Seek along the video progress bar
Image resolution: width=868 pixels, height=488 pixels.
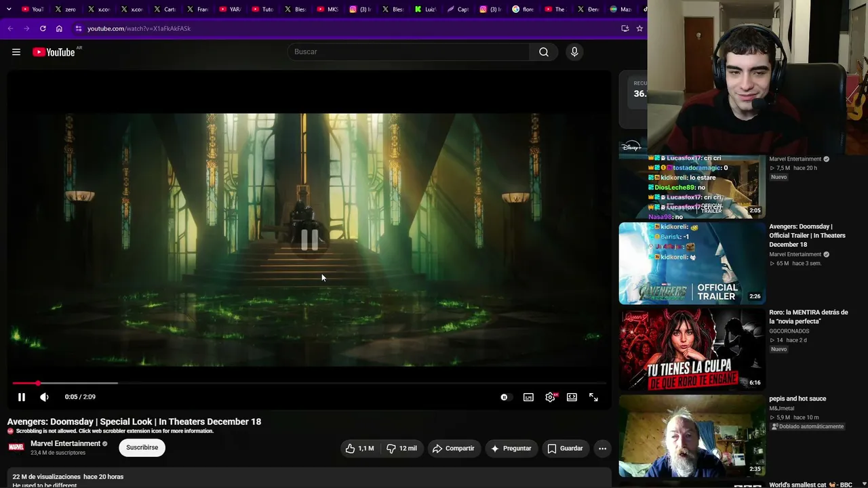click(x=309, y=383)
